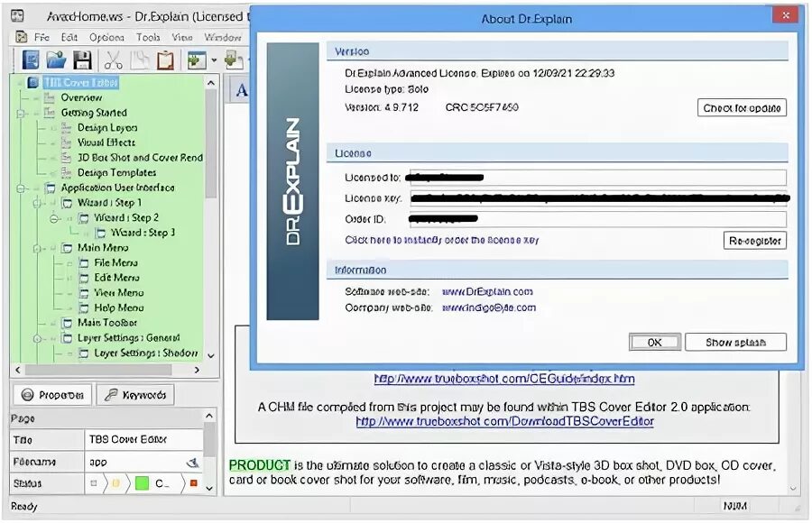
Task: Select the red status swatch
Action: [194, 483]
